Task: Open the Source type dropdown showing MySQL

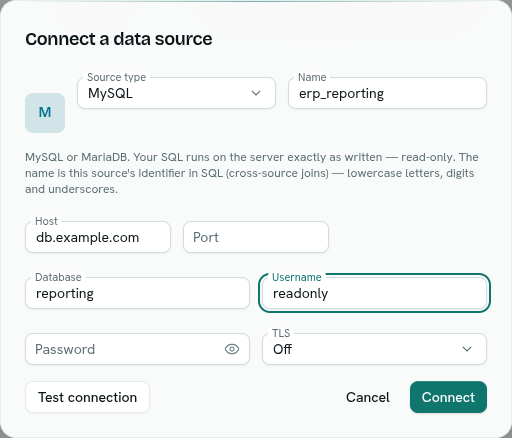Action: pos(176,93)
